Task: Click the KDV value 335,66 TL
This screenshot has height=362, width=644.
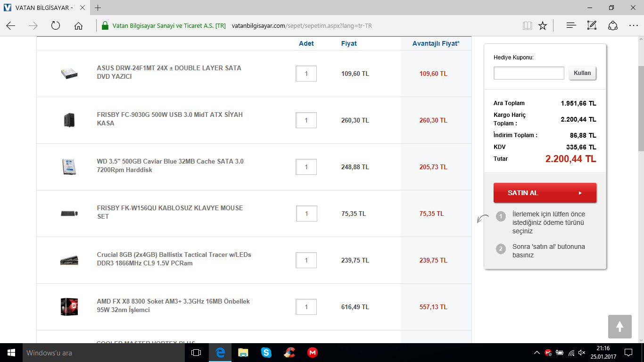Action: (x=581, y=147)
